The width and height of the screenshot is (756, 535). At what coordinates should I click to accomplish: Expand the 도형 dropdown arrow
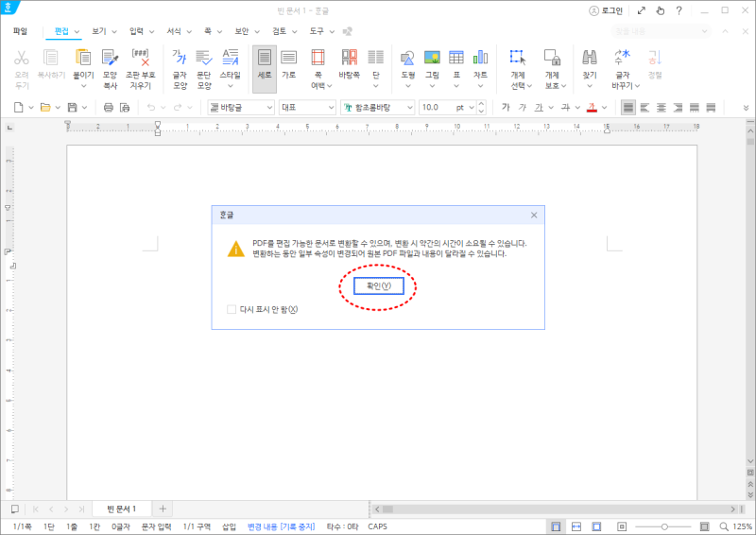408,86
